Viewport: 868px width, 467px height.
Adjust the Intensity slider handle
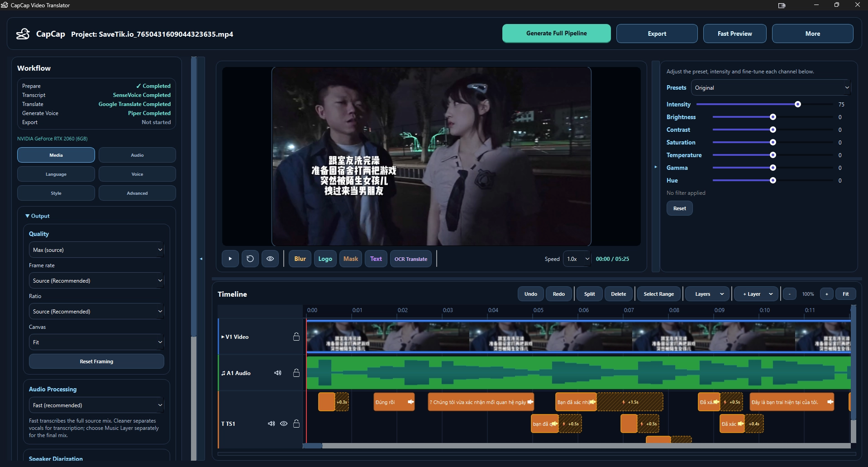798,104
